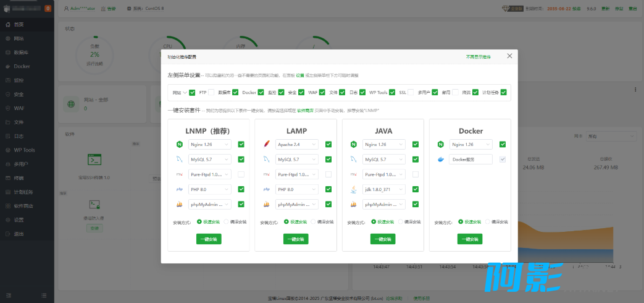The image size is (644, 303).
Task: Select 编译安装 radio in Docker card
Action: pos(488,221)
